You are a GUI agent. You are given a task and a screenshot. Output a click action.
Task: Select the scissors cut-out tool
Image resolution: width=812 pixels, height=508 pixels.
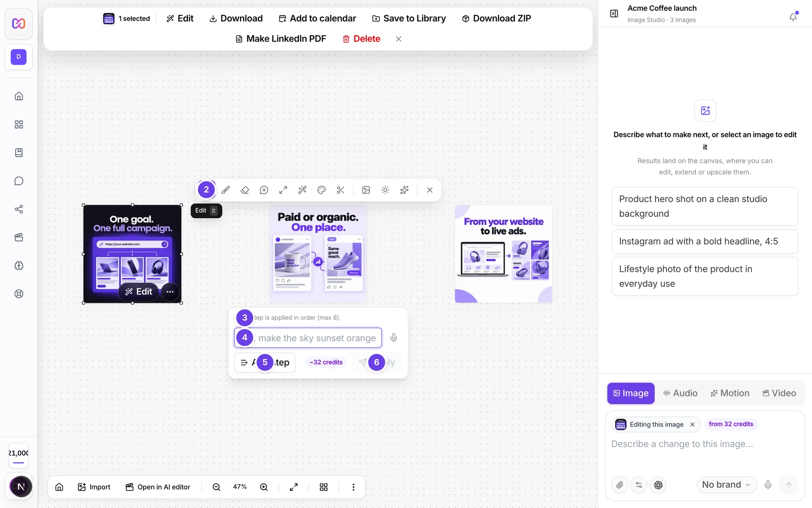(341, 190)
